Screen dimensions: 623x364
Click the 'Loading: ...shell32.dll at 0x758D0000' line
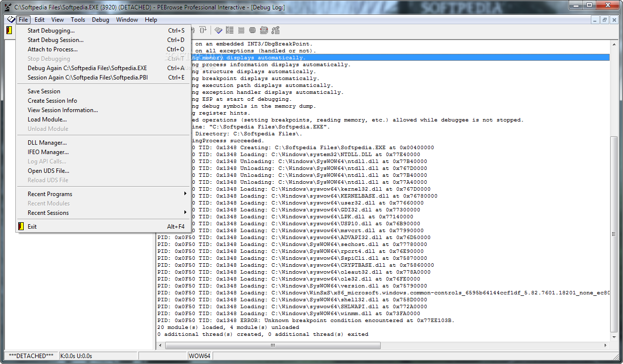click(x=292, y=300)
